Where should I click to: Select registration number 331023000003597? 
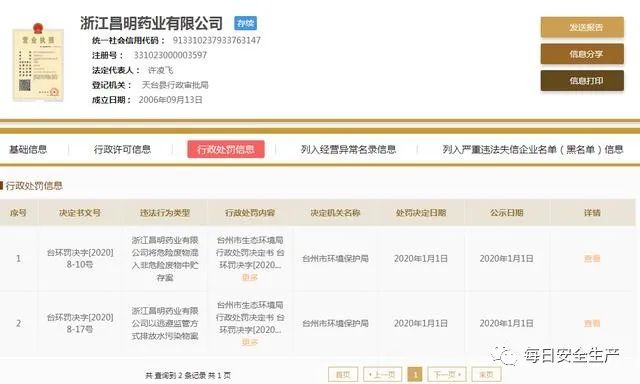click(x=170, y=55)
